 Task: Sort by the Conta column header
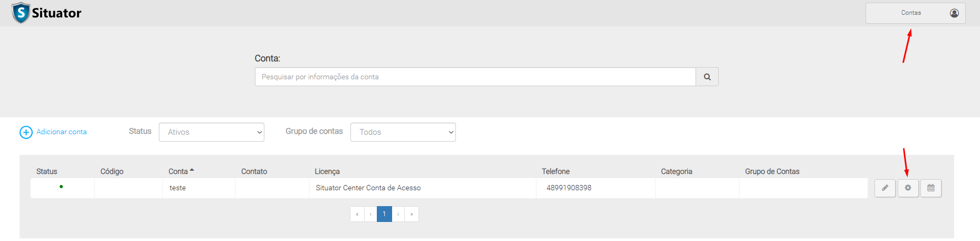pos(178,171)
